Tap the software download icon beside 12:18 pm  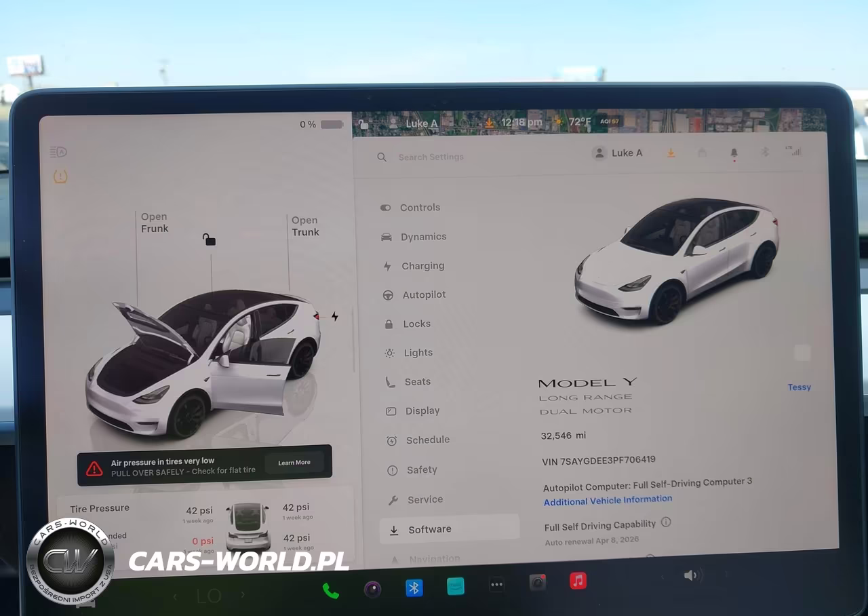(x=489, y=123)
